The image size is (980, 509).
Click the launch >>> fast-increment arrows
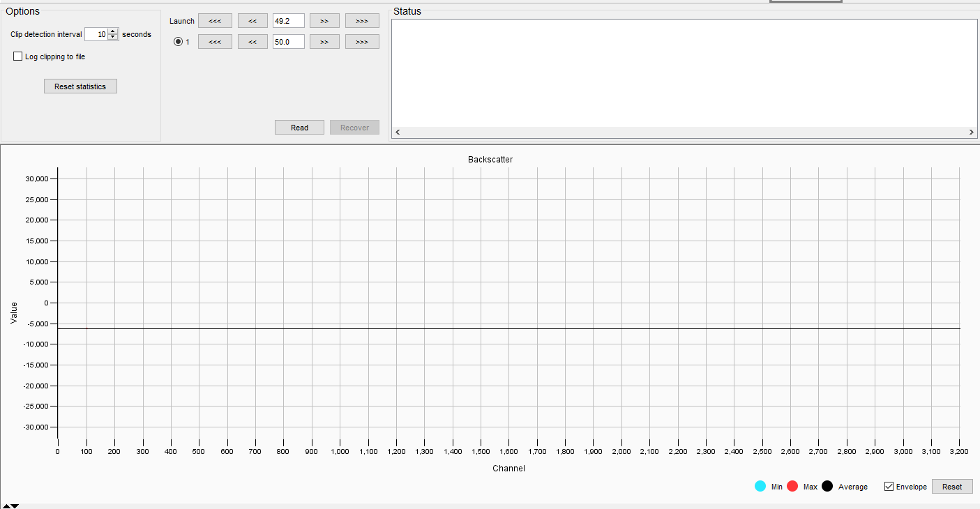tap(362, 20)
